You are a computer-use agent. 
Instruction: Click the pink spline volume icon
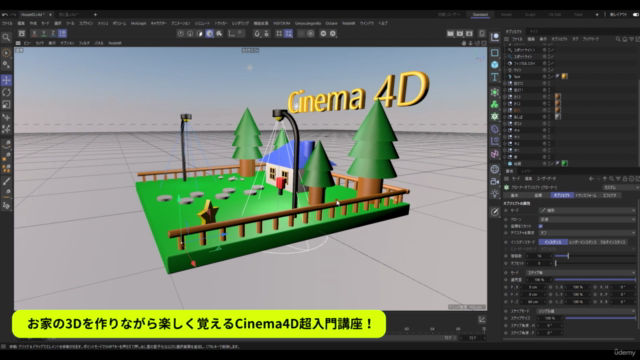point(495,154)
